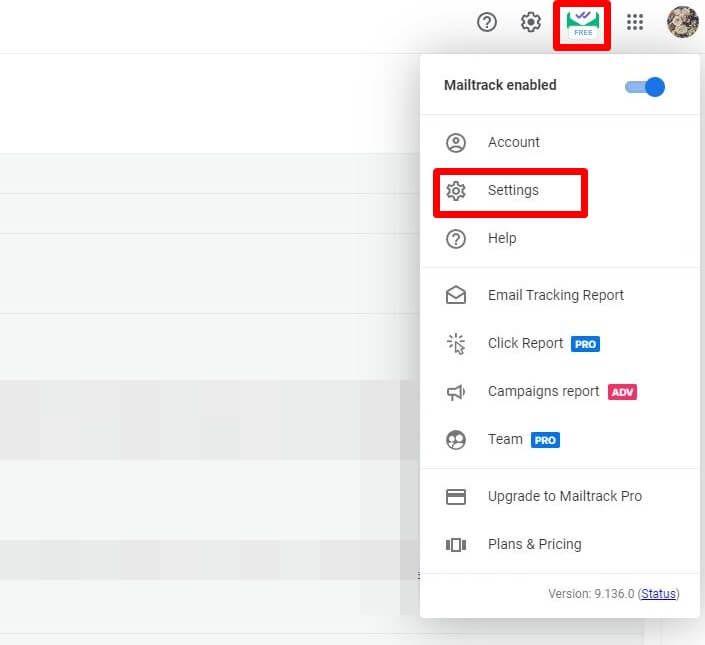Open Gmail support help icon
The width and height of the screenshot is (705, 645).
coord(486,22)
